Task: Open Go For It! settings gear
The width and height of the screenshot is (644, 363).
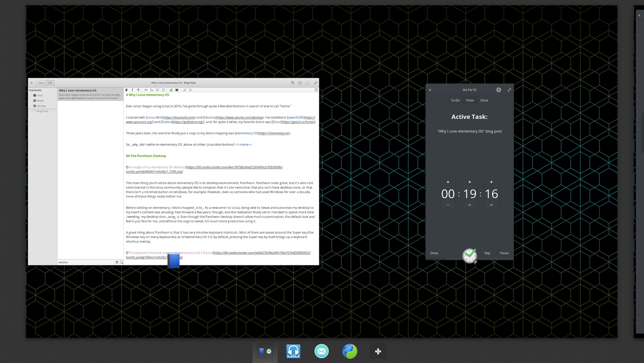Action: pos(499,90)
